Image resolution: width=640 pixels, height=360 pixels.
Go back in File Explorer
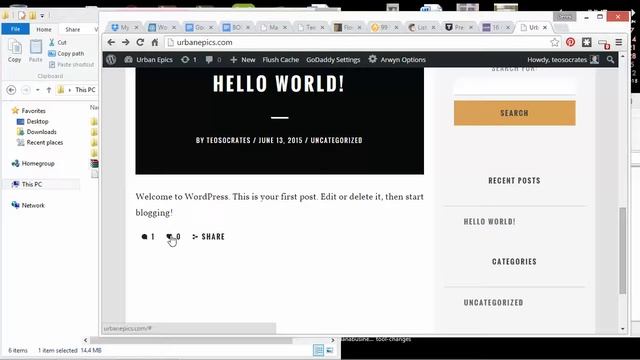click(x=11, y=90)
